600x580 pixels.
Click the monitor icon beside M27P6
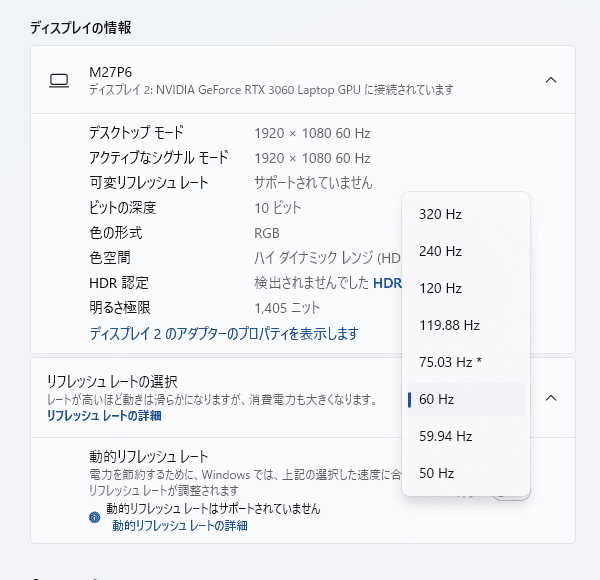[x=59, y=80]
